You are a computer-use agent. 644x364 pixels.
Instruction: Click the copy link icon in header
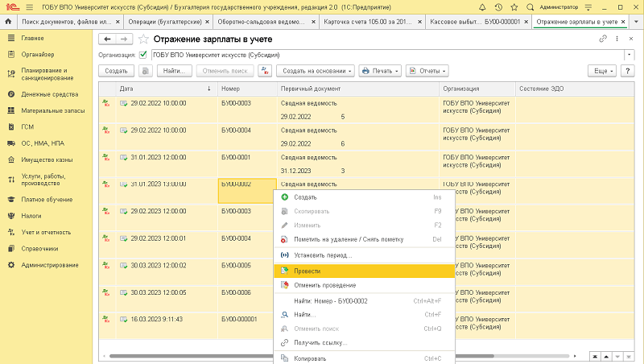point(603,39)
